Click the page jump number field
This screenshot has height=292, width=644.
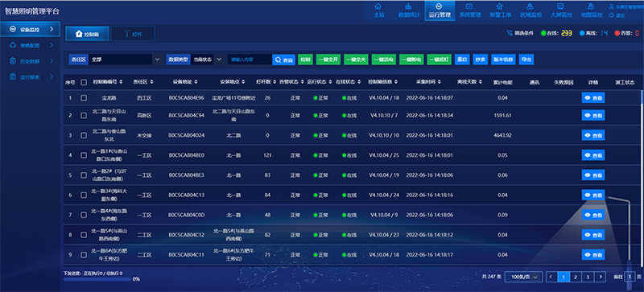630,278
